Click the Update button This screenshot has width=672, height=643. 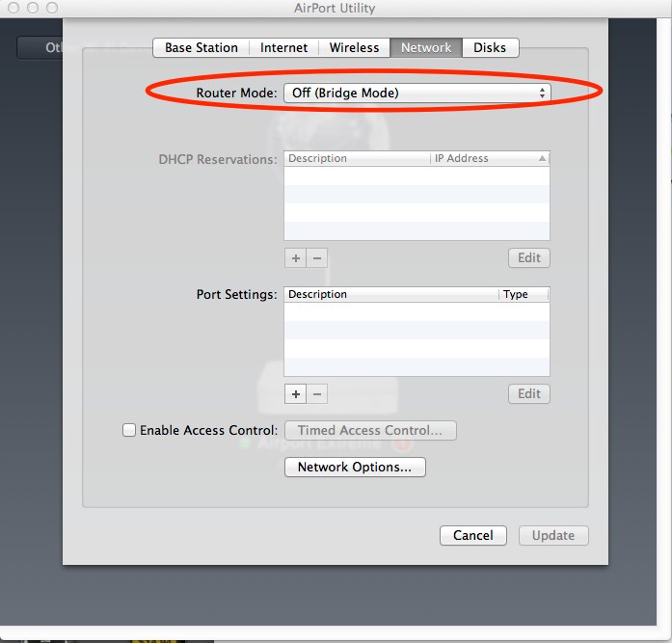coord(553,535)
